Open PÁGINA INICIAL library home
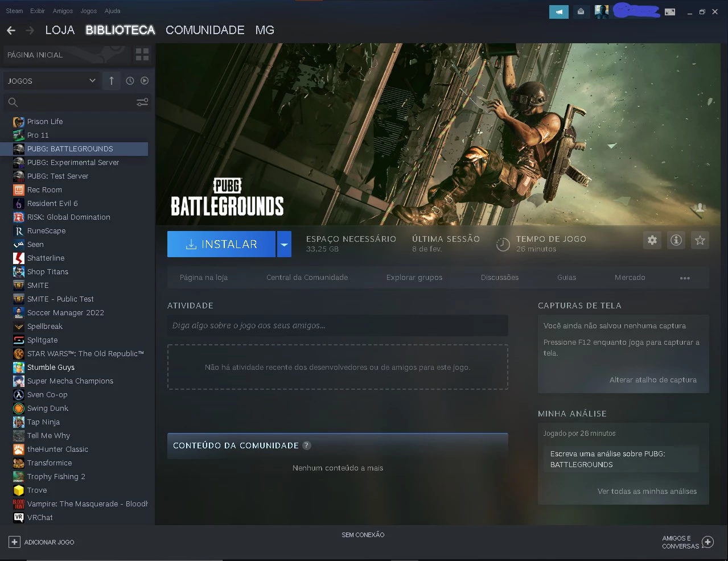This screenshot has height=561, width=728. [x=67, y=55]
